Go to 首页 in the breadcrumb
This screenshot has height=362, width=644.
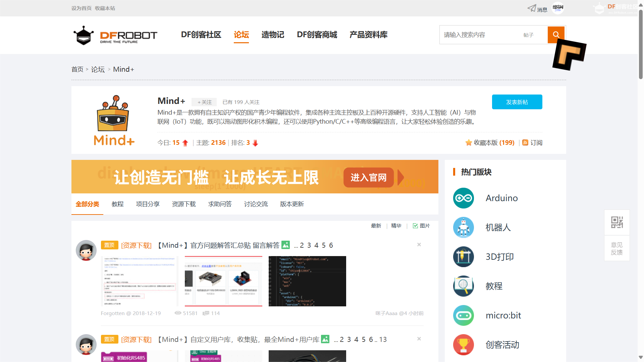[x=77, y=69]
